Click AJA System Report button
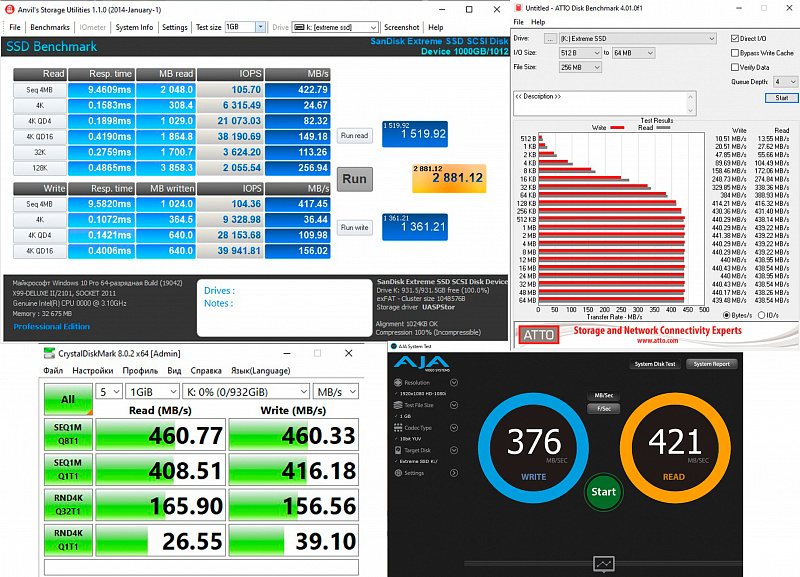This screenshot has height=577, width=800. [711, 364]
